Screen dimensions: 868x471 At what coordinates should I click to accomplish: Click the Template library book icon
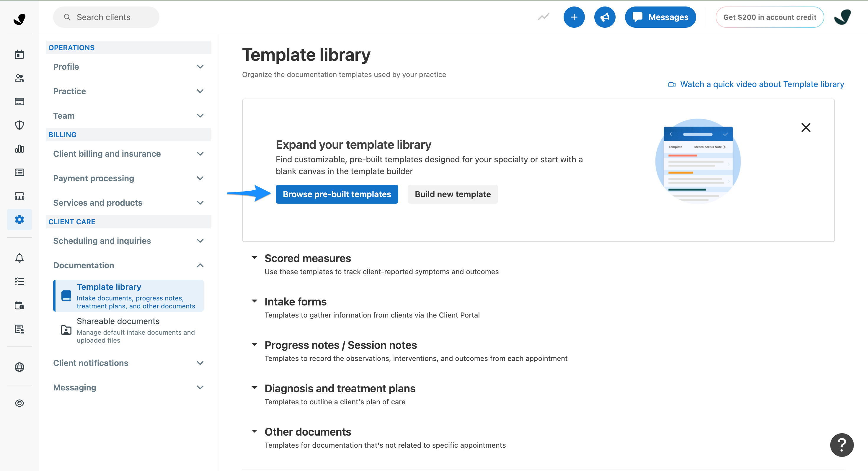coord(66,296)
